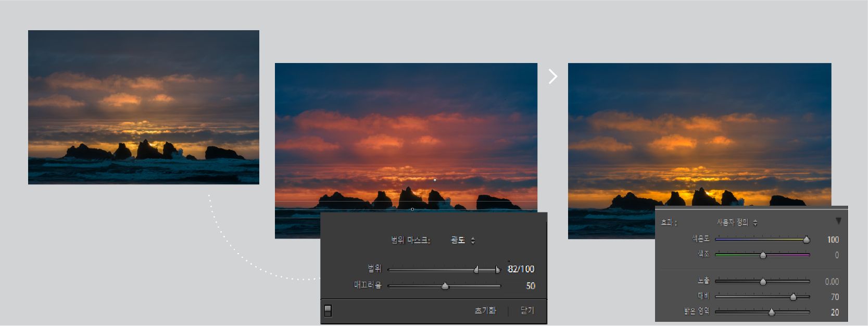
Task: Click the 색온도 value 100
Action: [833, 240]
